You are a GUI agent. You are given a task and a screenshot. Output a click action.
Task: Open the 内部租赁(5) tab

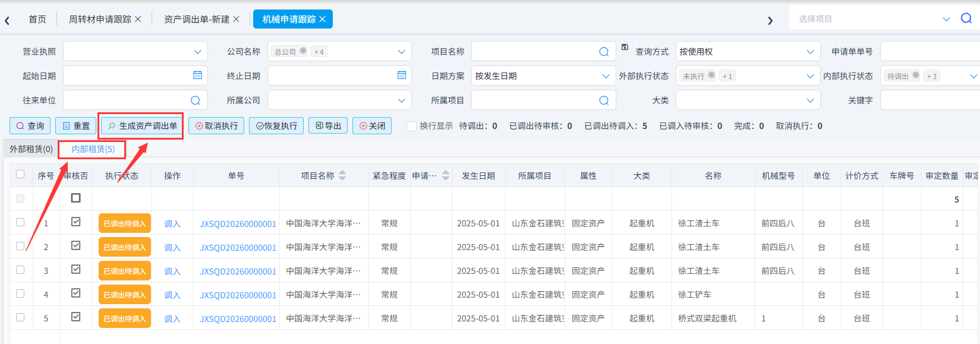tap(93, 149)
